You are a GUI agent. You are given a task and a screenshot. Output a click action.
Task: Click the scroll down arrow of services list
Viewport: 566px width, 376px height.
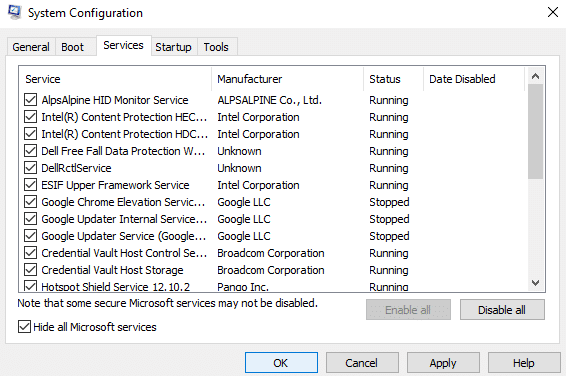(535, 283)
